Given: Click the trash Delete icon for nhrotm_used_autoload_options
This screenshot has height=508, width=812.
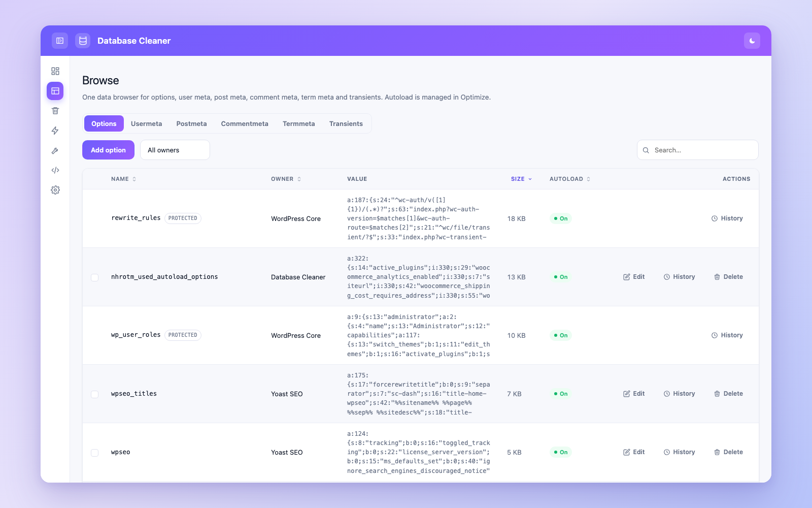Looking at the screenshot, I should tap(717, 277).
